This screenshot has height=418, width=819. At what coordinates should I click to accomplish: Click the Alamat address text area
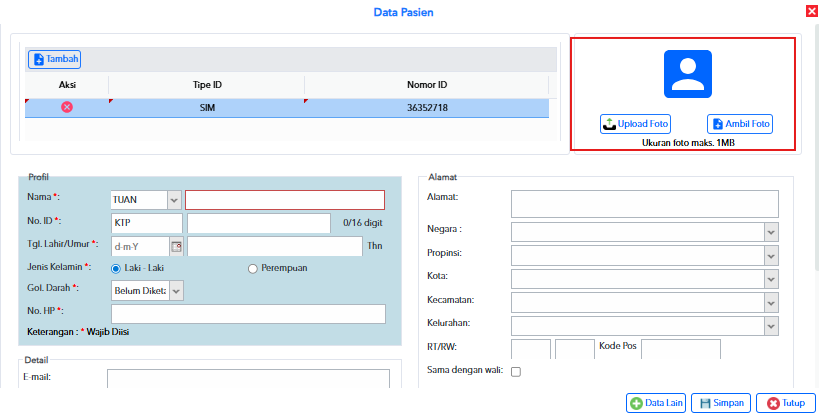pos(645,204)
